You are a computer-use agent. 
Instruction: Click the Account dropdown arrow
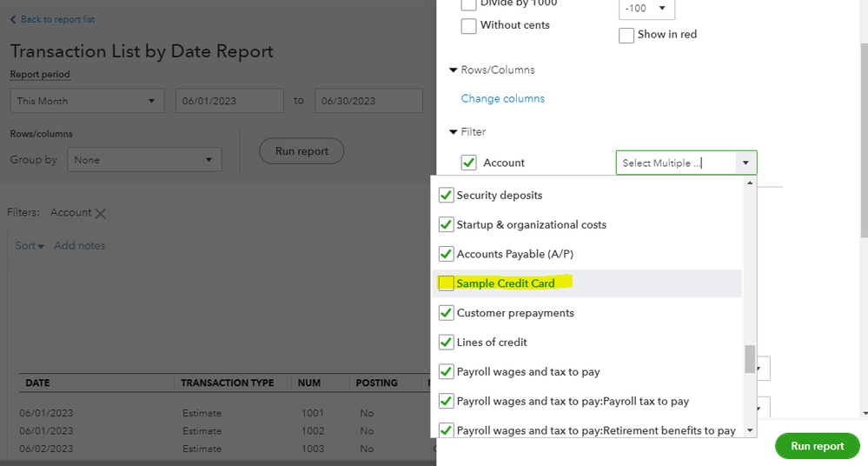(x=745, y=163)
